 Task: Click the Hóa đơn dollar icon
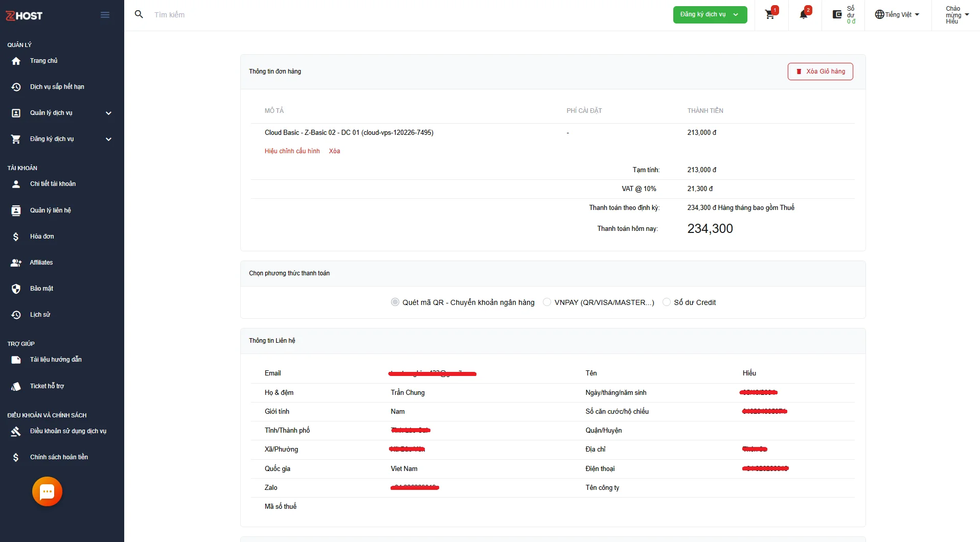(x=16, y=237)
